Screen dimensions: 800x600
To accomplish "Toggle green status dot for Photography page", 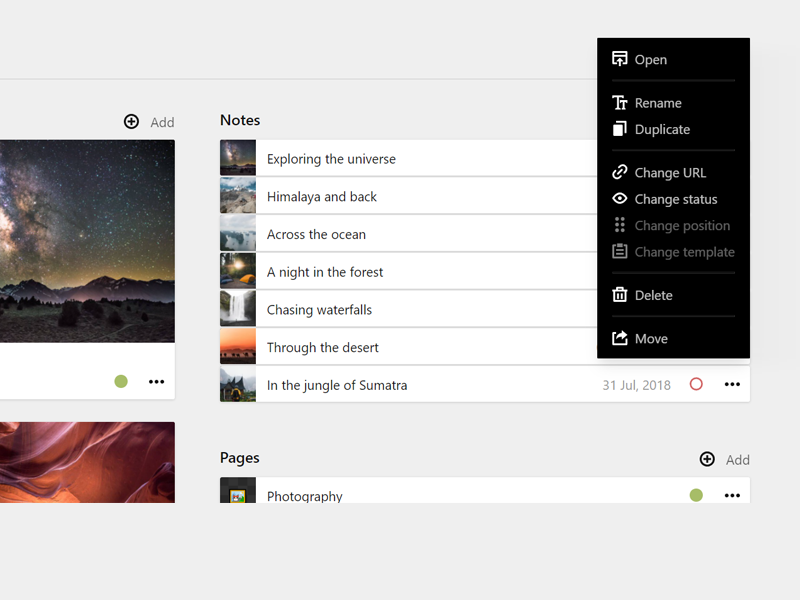I will point(696,495).
